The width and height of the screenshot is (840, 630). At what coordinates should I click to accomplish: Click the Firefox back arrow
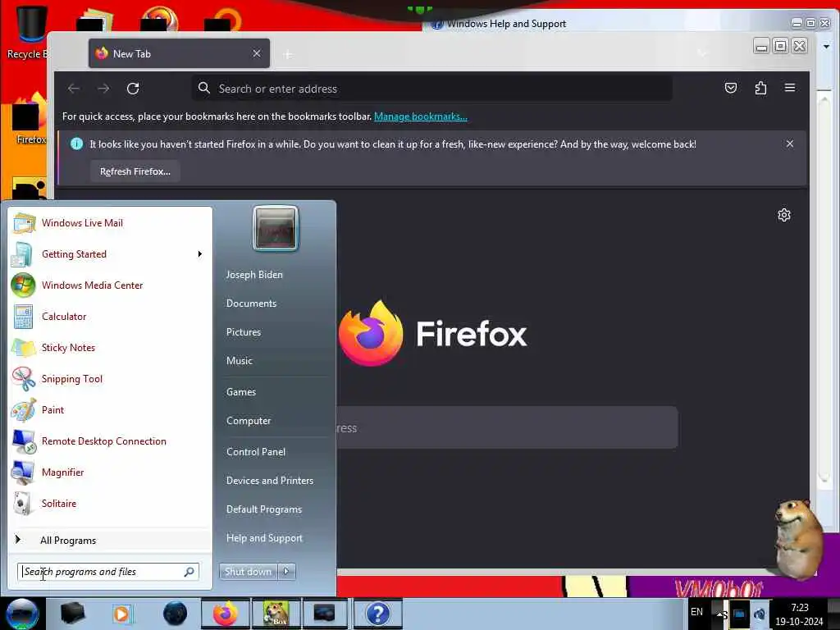[74, 89]
